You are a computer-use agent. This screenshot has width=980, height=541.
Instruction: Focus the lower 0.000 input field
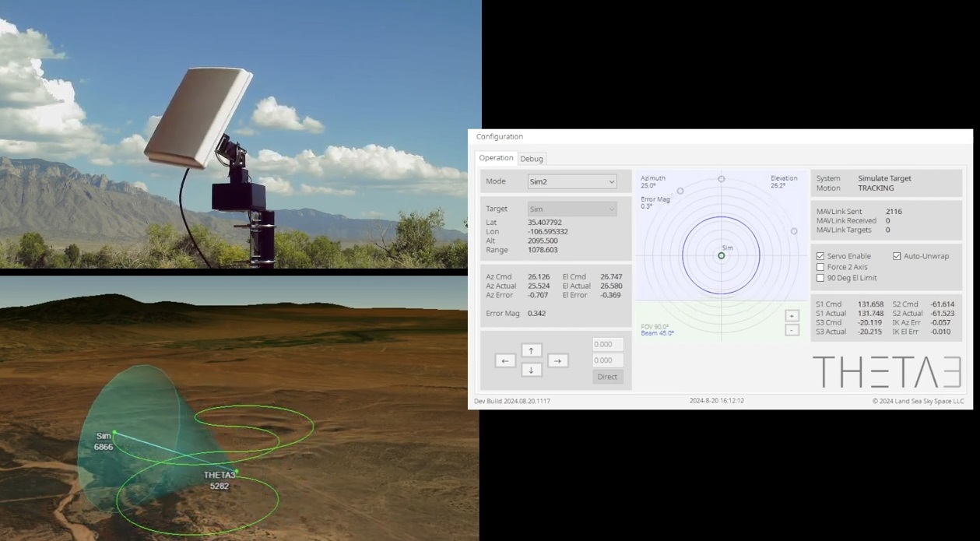point(607,360)
